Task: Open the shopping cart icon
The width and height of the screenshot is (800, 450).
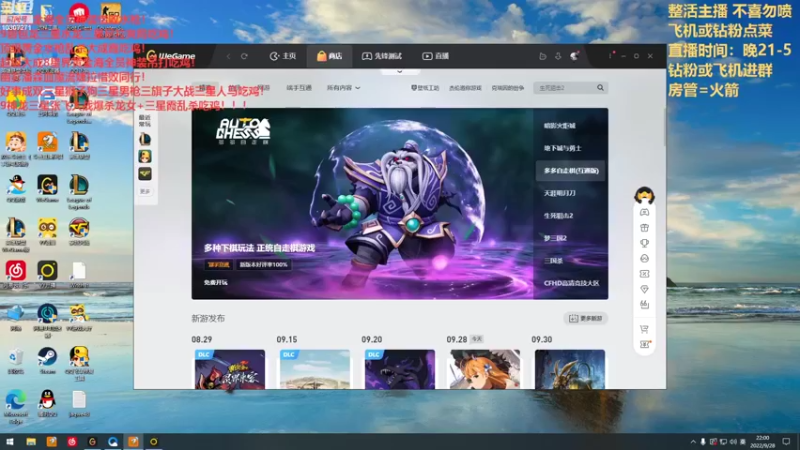Action: pyautogui.click(x=644, y=329)
